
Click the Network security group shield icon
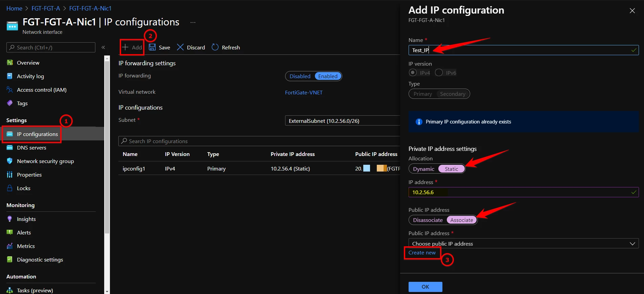tap(10, 161)
